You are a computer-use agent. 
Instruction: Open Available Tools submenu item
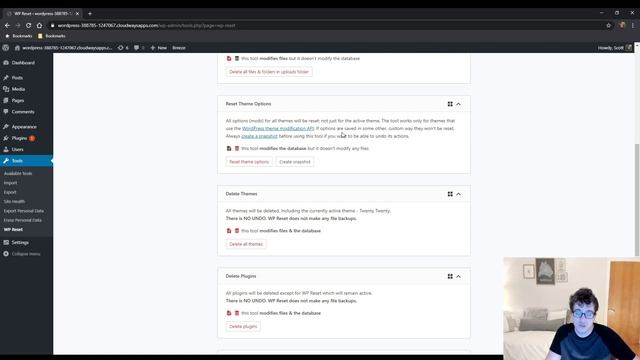tap(18, 173)
